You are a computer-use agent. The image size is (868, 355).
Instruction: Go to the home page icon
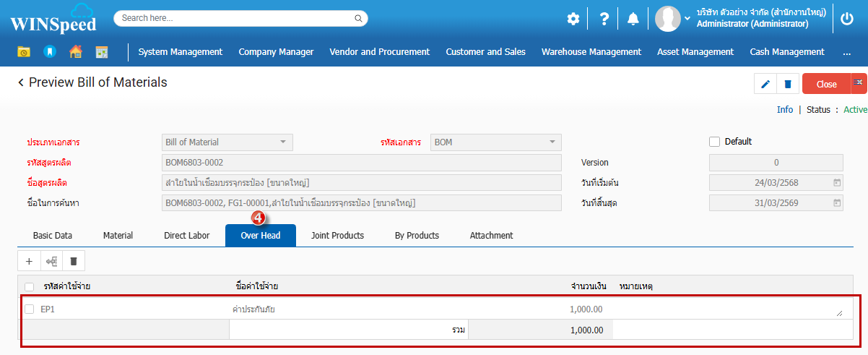75,51
